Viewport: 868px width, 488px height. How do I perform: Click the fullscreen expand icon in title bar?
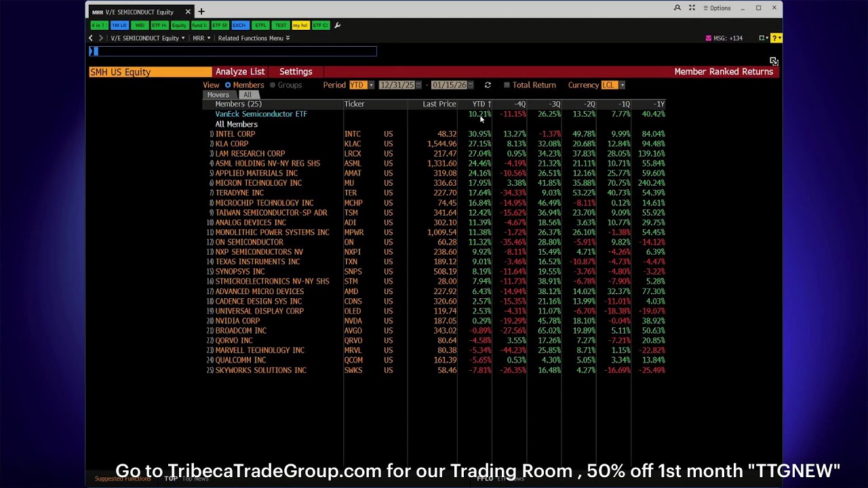pos(692,8)
